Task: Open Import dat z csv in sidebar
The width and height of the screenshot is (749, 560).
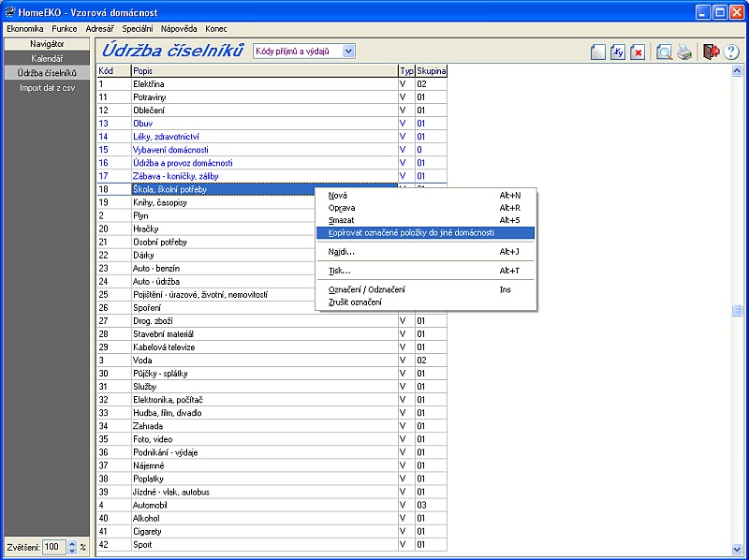Action: (47, 87)
